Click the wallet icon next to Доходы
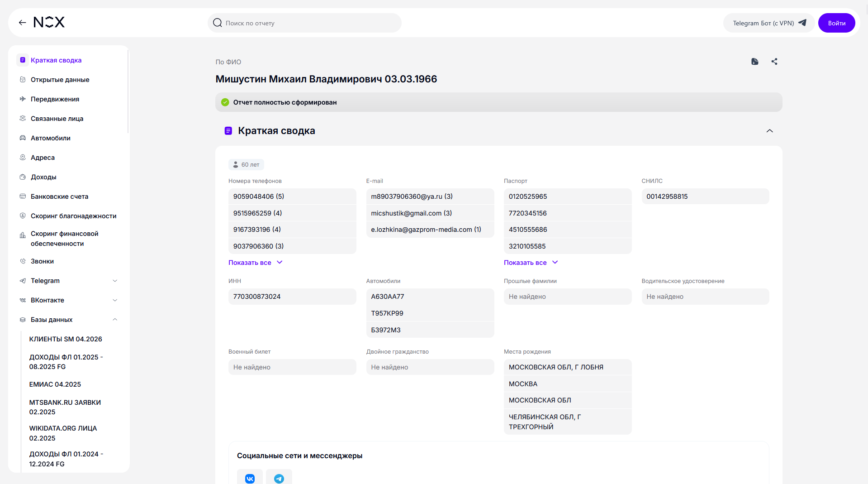The image size is (868, 484). (x=23, y=177)
